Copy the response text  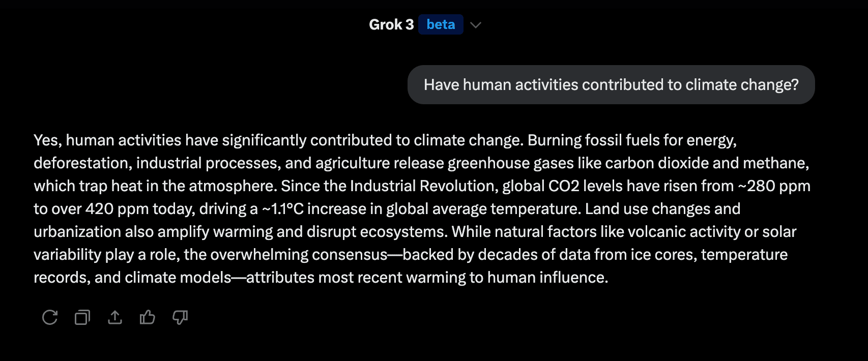pyautogui.click(x=82, y=317)
